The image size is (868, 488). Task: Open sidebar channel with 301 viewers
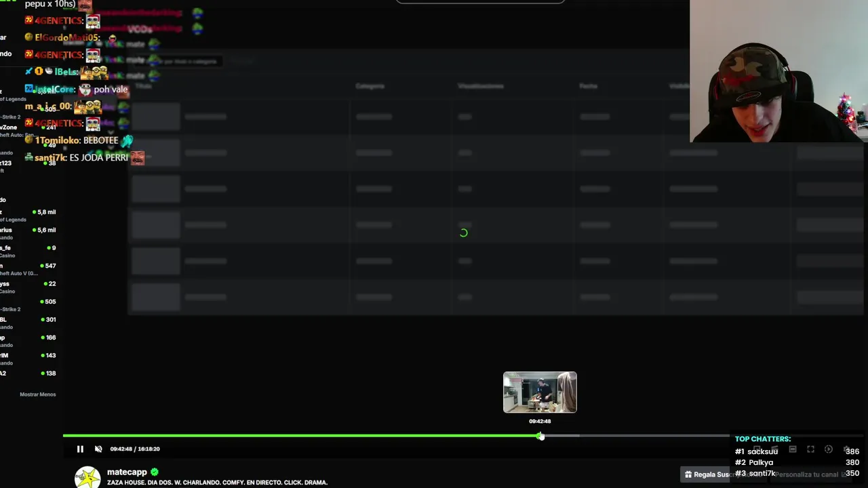pyautogui.click(x=28, y=323)
